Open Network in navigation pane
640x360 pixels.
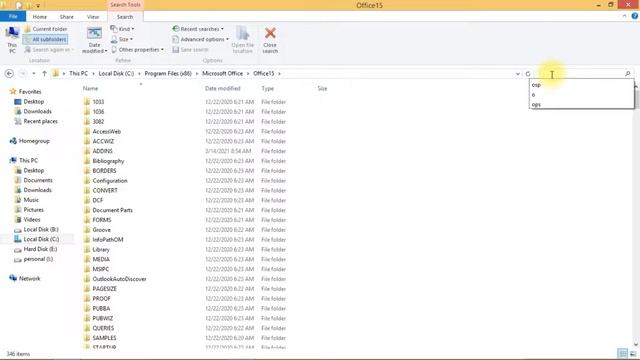click(29, 278)
